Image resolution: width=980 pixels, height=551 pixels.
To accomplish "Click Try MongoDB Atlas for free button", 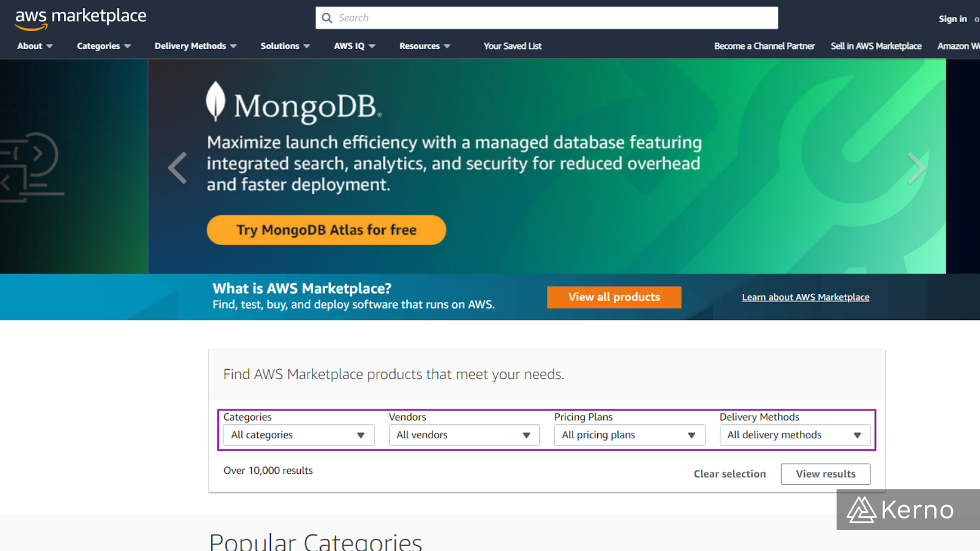I will click(x=326, y=230).
